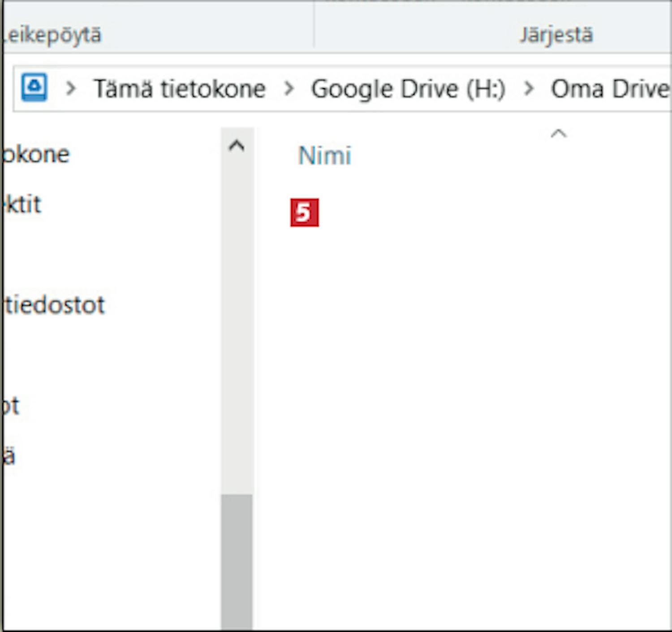Click the red number 5 marker
This screenshot has width=672, height=632.
click(304, 212)
